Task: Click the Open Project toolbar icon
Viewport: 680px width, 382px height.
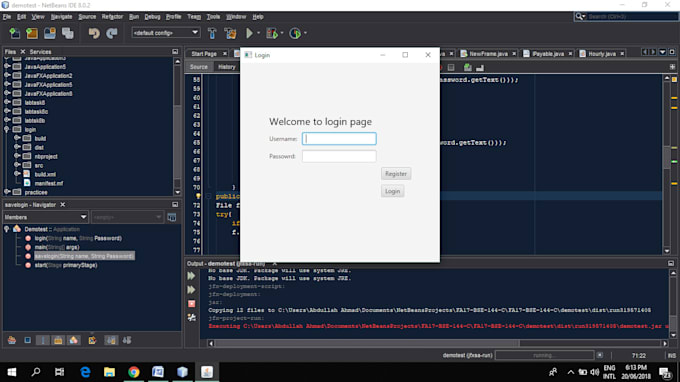Action: click(x=50, y=33)
